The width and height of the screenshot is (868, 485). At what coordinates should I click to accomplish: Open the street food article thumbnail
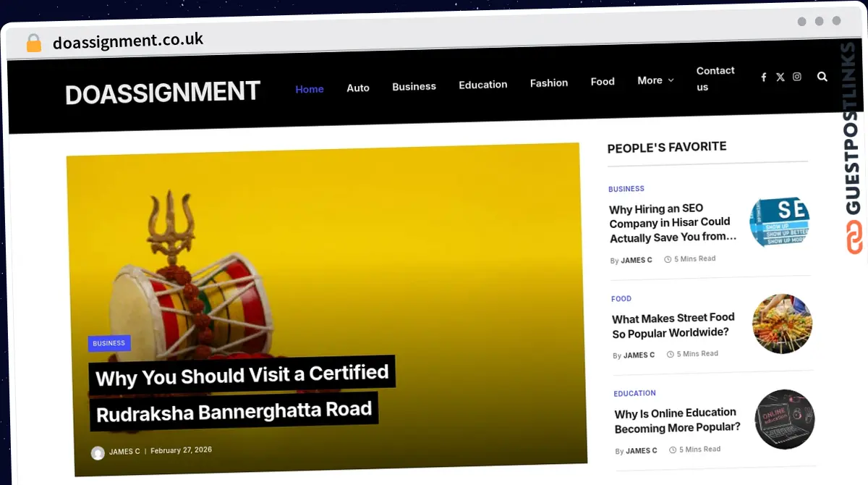tap(782, 324)
